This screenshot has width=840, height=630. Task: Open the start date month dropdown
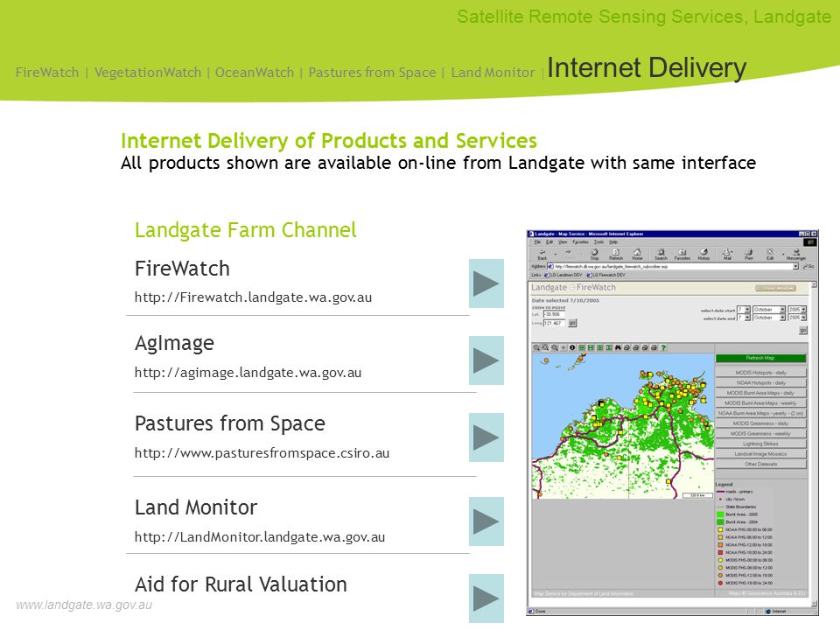782,310
